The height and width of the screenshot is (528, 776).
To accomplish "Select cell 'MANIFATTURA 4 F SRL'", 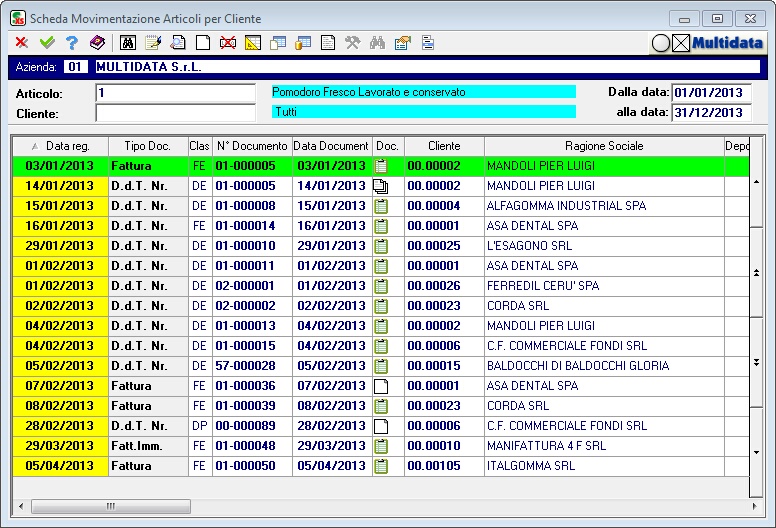I will [x=604, y=446].
